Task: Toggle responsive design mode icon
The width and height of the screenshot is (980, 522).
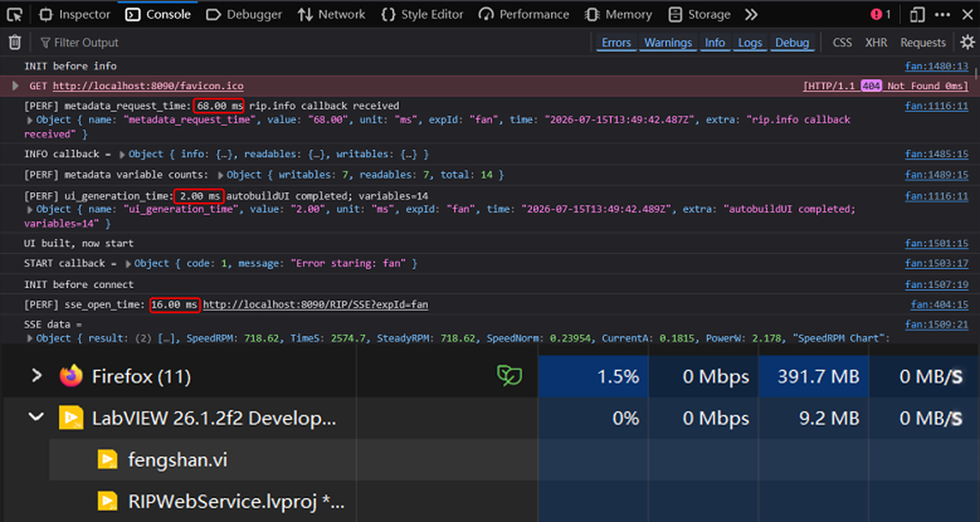Action: (x=917, y=15)
